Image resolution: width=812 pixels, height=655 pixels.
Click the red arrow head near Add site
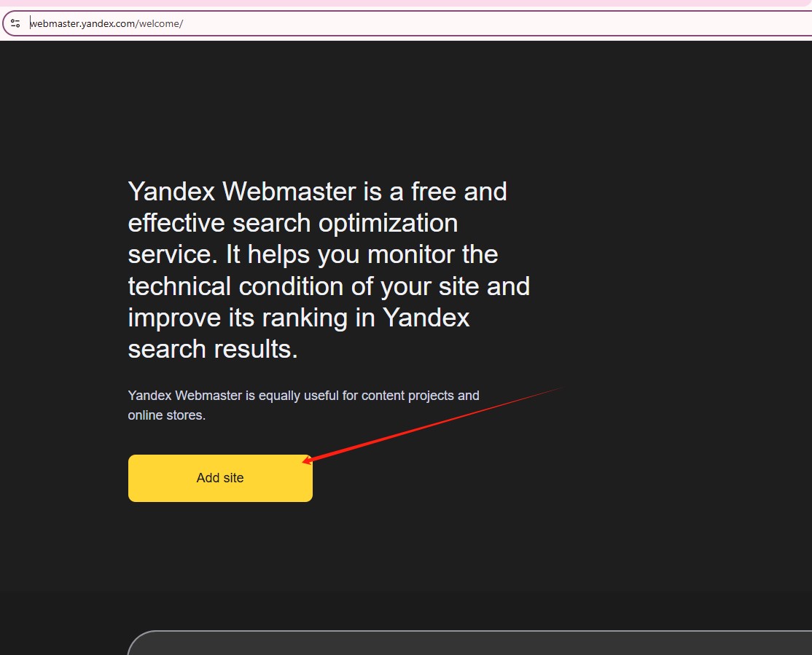click(308, 460)
